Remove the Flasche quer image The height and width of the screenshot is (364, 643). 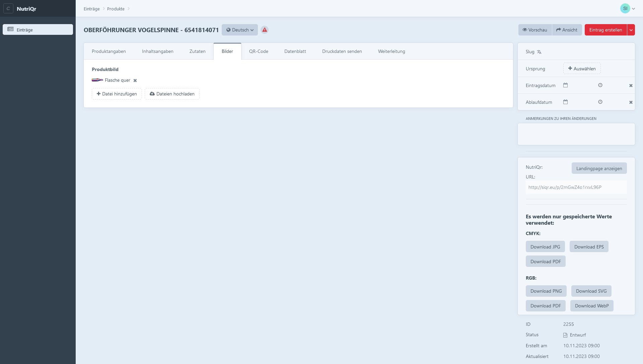tap(135, 80)
